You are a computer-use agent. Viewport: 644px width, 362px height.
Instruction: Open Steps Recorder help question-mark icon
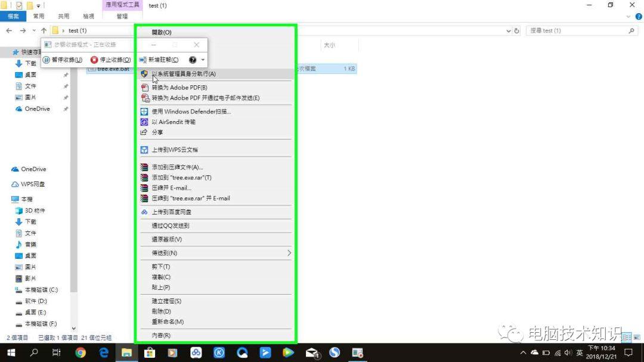click(x=193, y=60)
